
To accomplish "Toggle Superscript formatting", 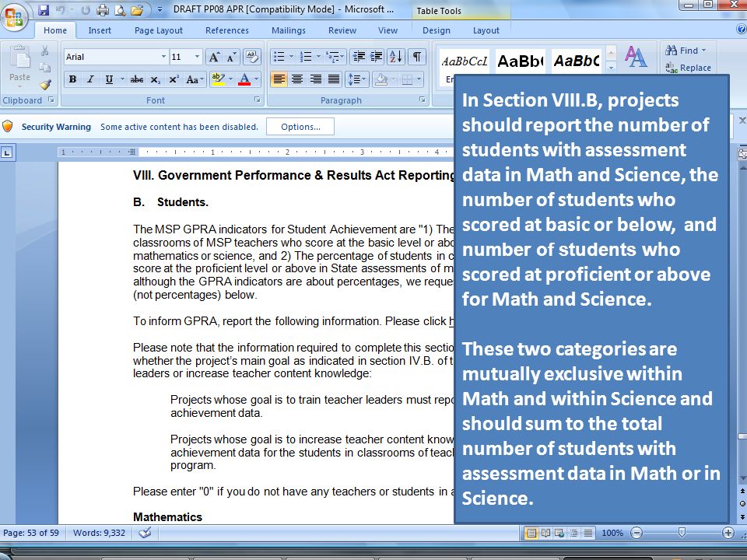I will click(x=174, y=79).
